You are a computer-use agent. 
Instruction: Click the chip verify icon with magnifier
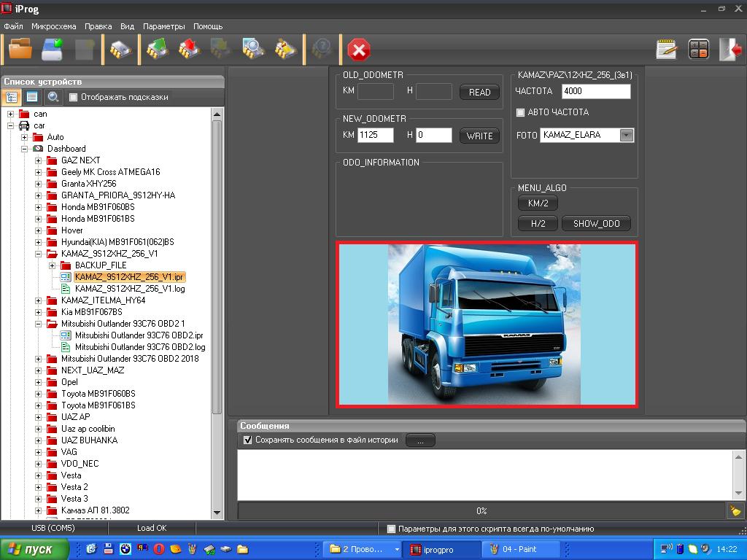click(x=253, y=49)
